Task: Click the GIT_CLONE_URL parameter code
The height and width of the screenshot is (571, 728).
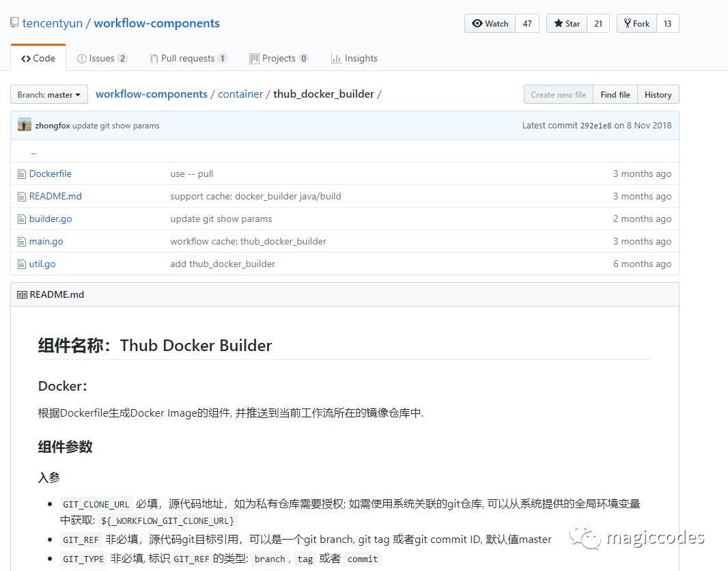Action: 96,504
